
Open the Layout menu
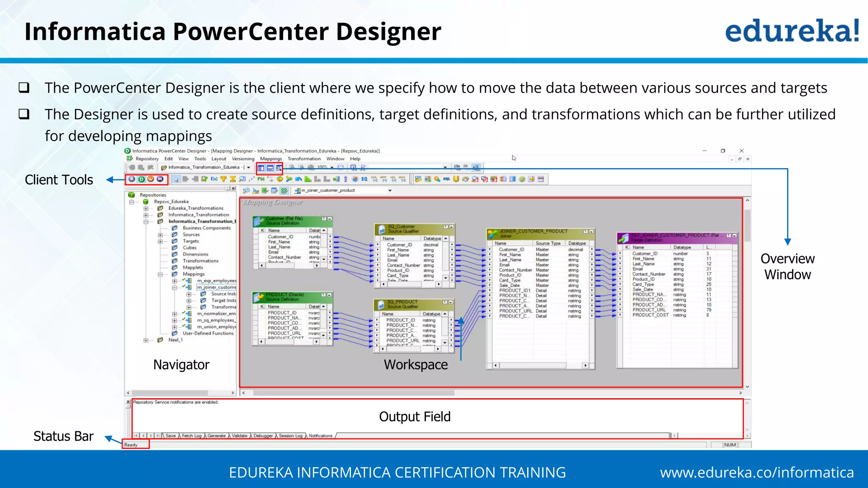(219, 159)
